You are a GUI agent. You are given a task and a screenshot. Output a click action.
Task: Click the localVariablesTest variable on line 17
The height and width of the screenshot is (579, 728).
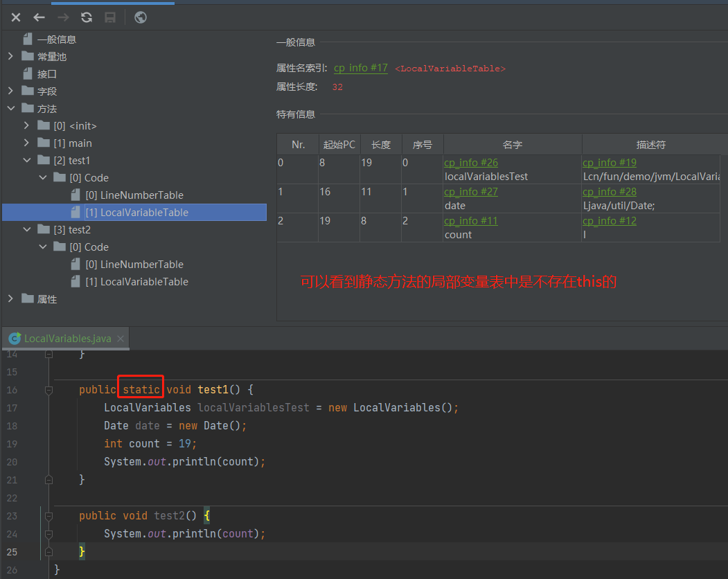point(254,408)
